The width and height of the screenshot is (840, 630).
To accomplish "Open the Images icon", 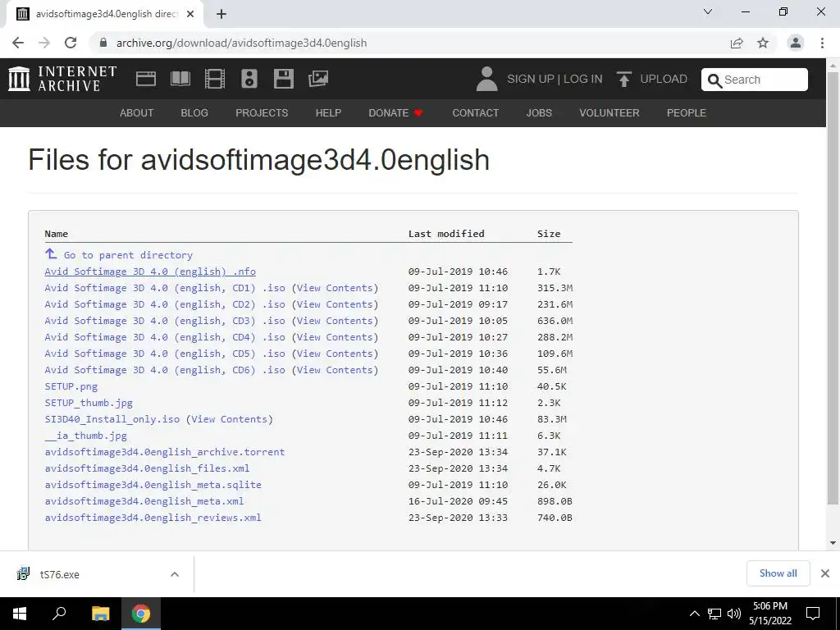I will pos(318,79).
